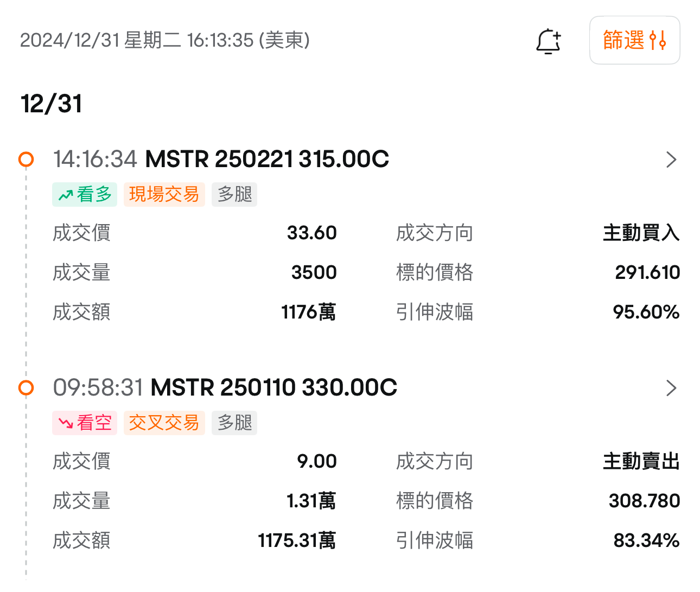Click the 12/31 date header
The width and height of the screenshot is (700, 592).
coord(52,104)
